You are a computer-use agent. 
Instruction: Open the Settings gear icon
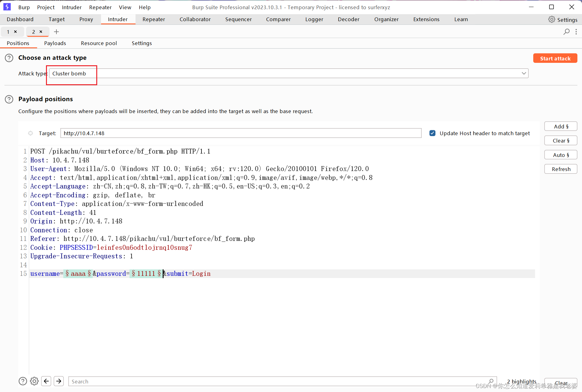click(552, 19)
